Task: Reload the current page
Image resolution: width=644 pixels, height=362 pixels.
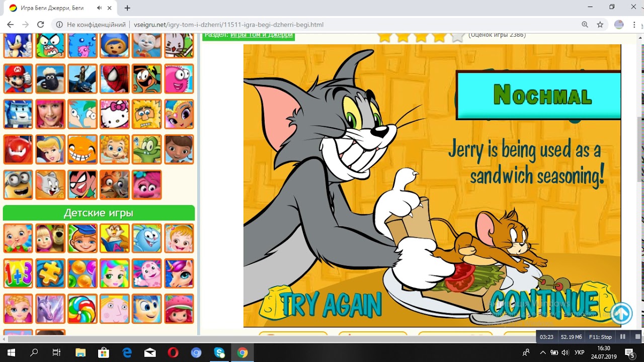Action: pos(41,25)
